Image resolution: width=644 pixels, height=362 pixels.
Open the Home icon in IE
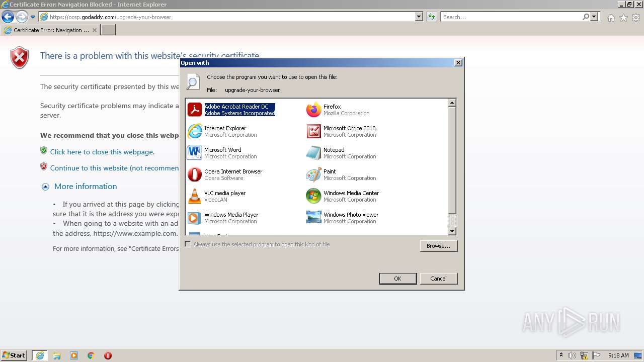611,18
